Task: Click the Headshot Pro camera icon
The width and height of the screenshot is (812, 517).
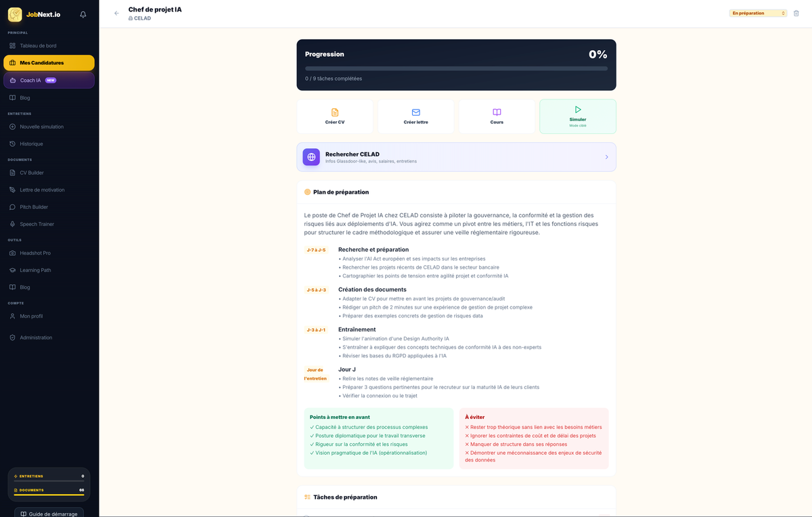Action: coord(13,253)
